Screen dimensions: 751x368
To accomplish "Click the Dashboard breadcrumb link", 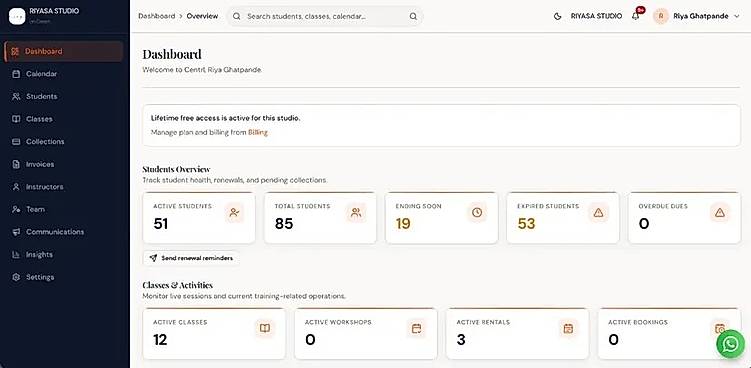I will click(x=157, y=16).
